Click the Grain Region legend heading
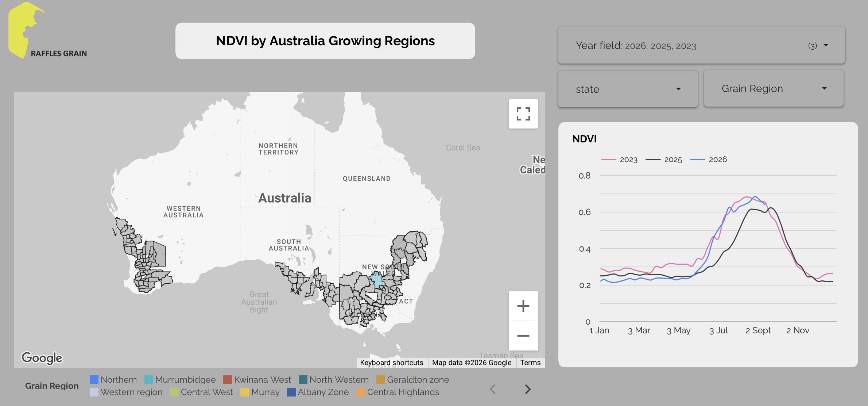This screenshot has width=868, height=406. coord(52,386)
